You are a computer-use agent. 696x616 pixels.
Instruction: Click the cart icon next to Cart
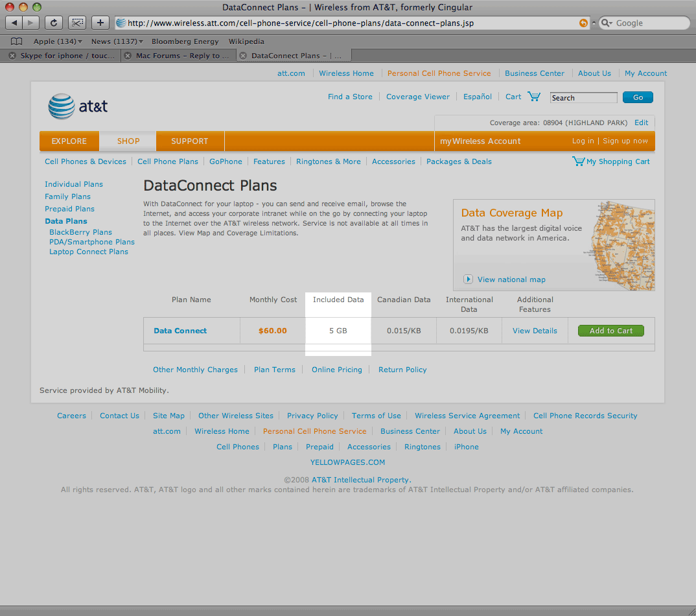pyautogui.click(x=534, y=96)
